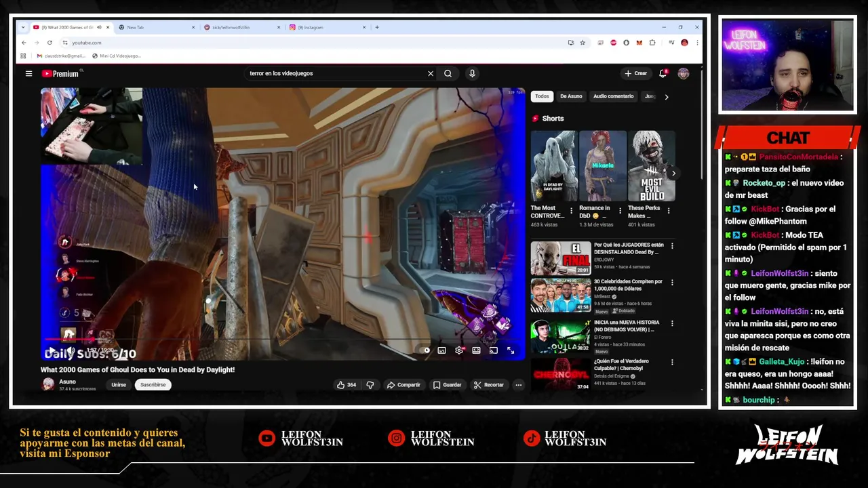Screen dimensions: 868x488
Task: Open the 'EL FINAL' video thumbnail
Action: [561, 258]
